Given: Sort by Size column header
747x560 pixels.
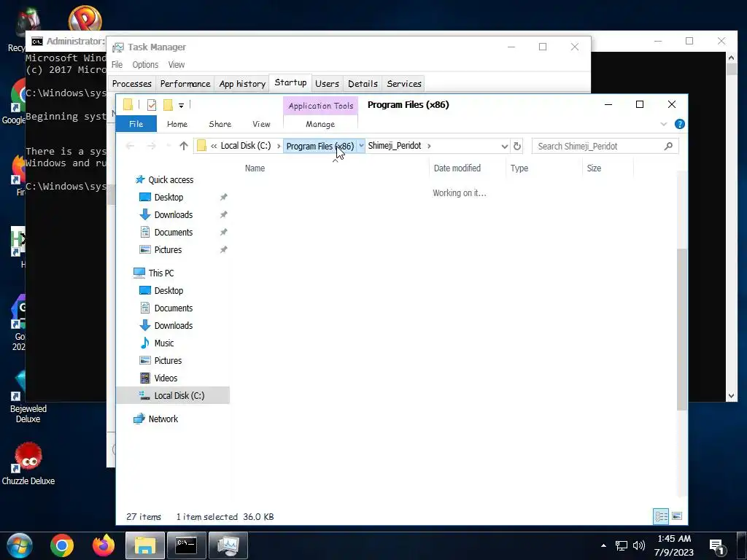Looking at the screenshot, I should 594,168.
